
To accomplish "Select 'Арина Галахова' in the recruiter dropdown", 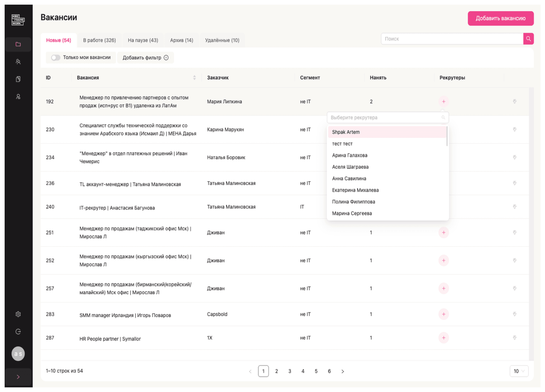I will pyautogui.click(x=350, y=155).
